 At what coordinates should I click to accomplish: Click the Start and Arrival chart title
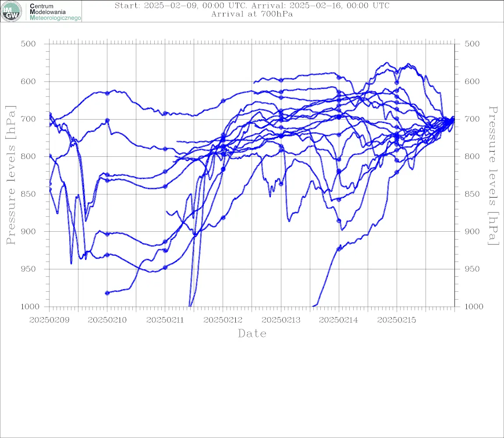click(x=252, y=6)
